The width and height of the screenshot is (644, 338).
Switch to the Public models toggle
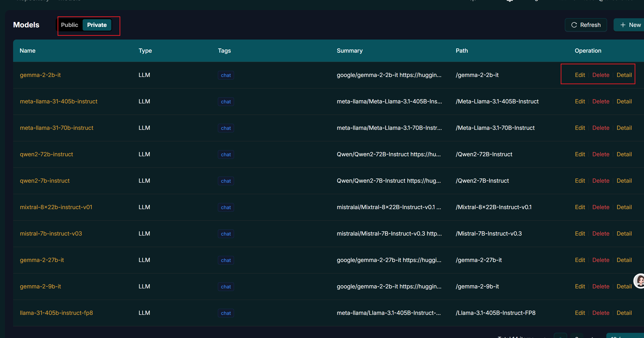(70, 25)
